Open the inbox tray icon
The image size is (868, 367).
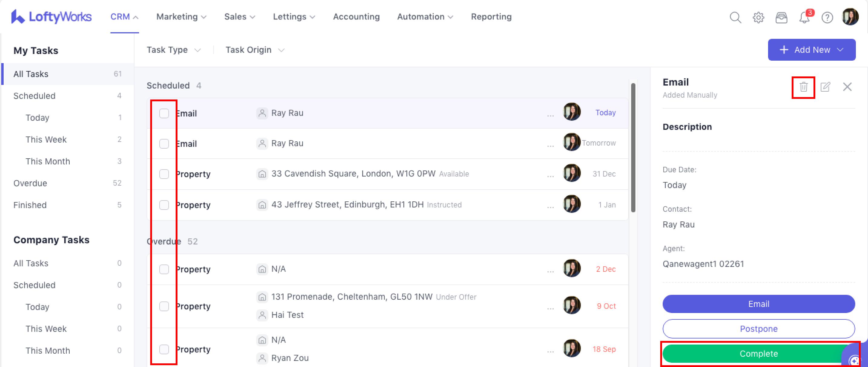point(781,17)
